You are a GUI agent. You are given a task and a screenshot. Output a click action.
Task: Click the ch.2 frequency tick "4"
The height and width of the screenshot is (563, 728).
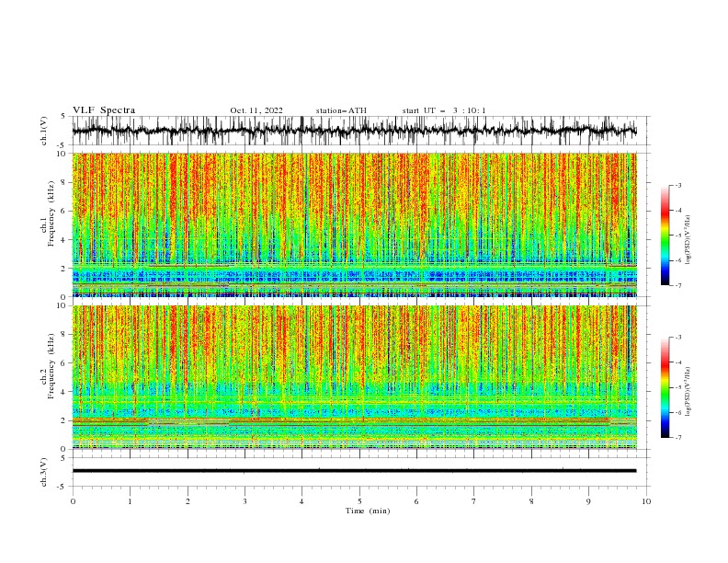pyautogui.click(x=63, y=392)
